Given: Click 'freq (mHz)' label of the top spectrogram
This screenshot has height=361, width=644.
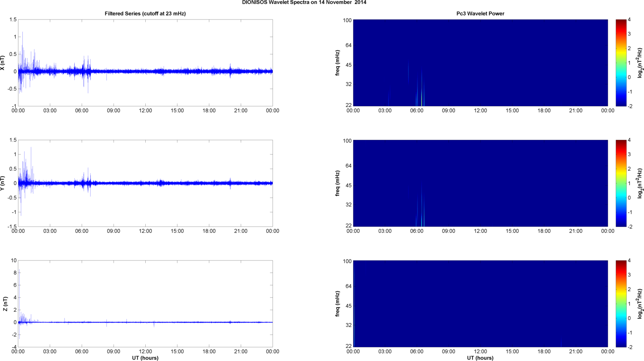Looking at the screenshot, I should click(x=338, y=63).
